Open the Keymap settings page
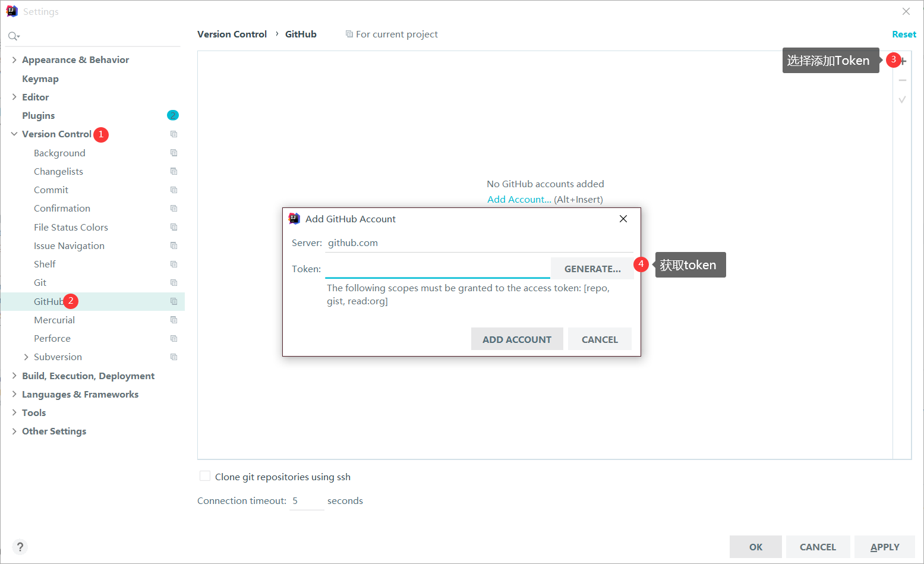 click(40, 78)
